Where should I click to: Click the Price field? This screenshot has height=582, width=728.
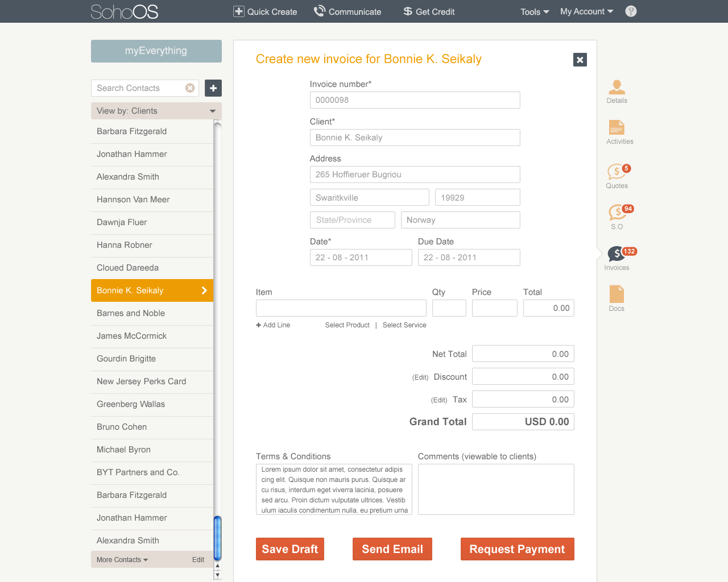(x=495, y=308)
